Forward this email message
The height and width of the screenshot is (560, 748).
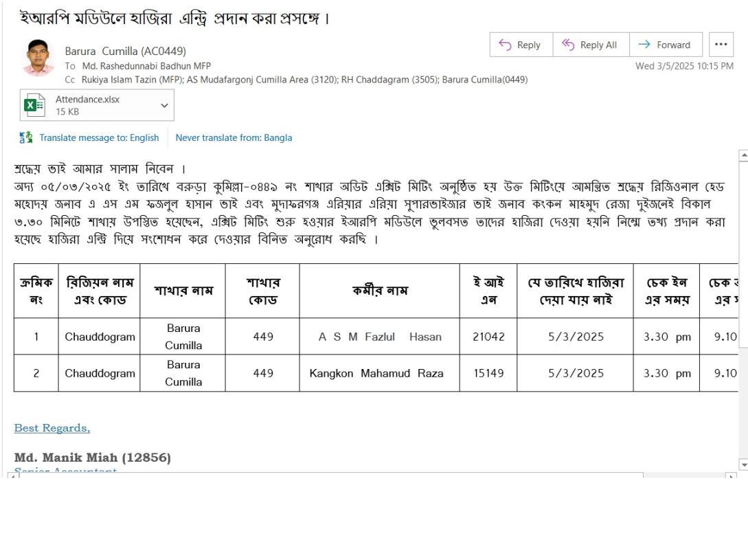pos(666,45)
